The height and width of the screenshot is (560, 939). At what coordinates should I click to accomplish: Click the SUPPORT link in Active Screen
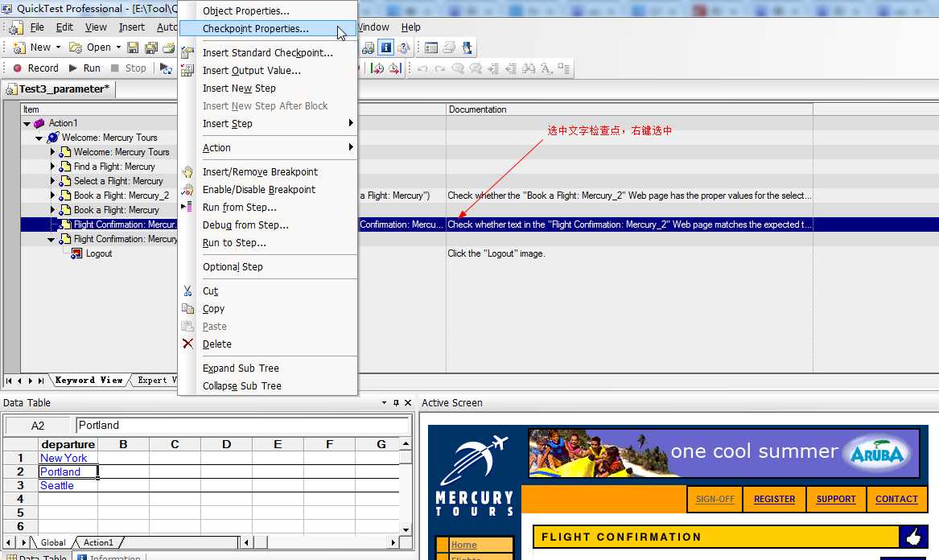836,499
